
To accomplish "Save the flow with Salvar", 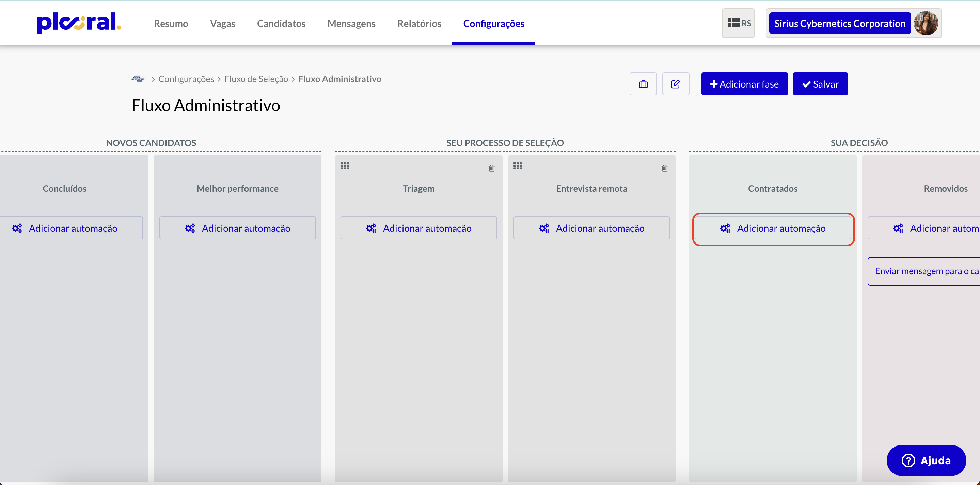I will pos(820,84).
